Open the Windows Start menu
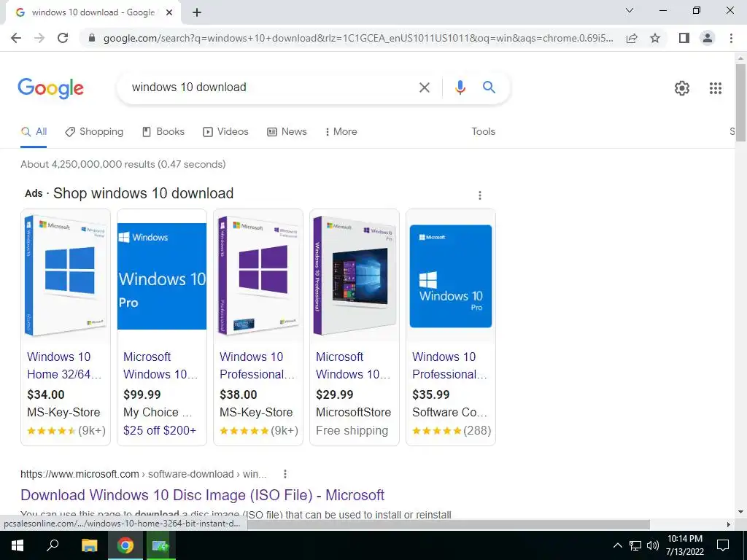The width and height of the screenshot is (747, 560). pos(18,545)
